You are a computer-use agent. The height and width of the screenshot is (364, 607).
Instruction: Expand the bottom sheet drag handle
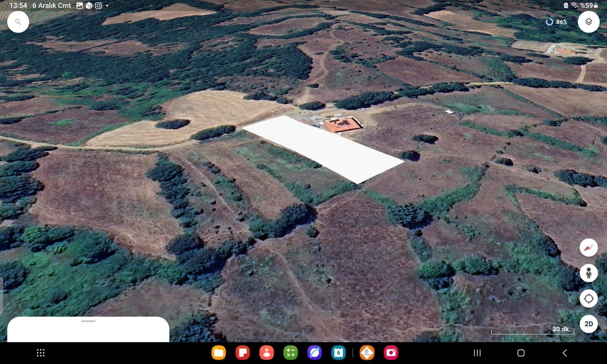[x=88, y=321]
